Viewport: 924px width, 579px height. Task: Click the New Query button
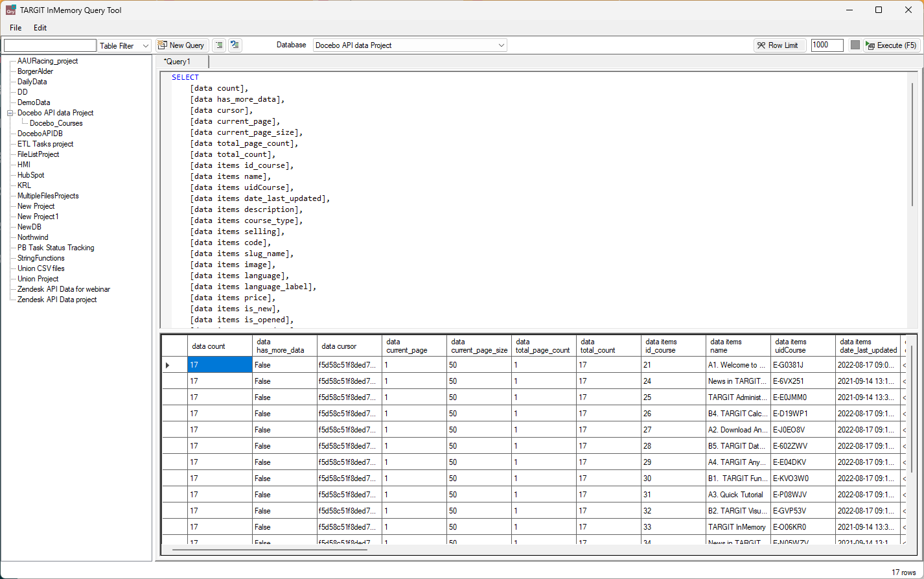point(181,45)
